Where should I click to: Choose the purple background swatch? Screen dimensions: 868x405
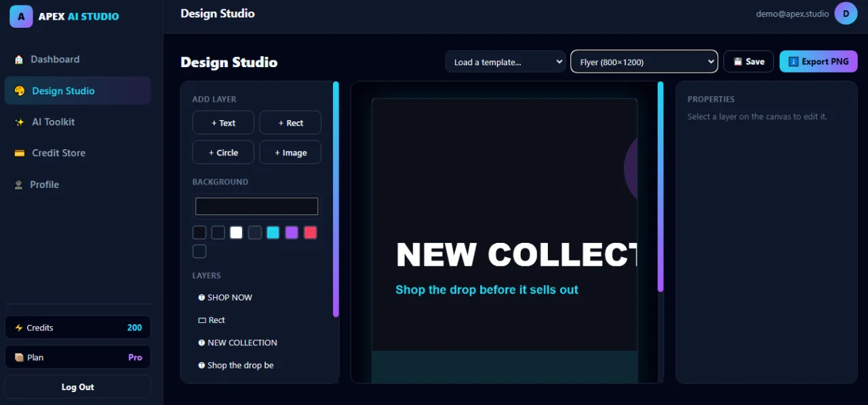tap(292, 233)
